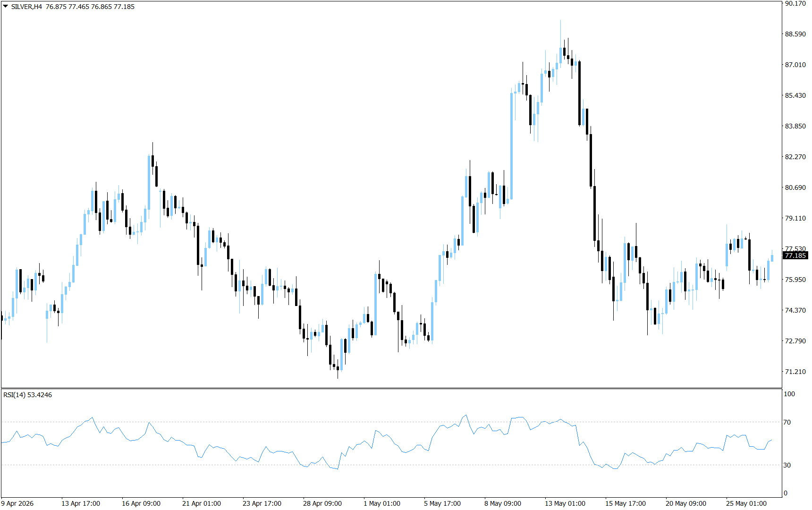812x510 pixels.
Task: Click the 1 May 01:00 time label
Action: tap(382, 503)
